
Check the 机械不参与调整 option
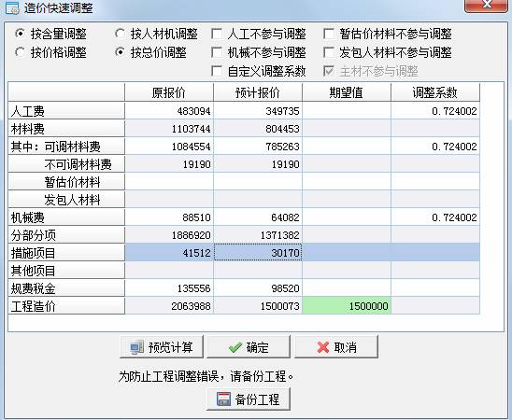click(217, 52)
